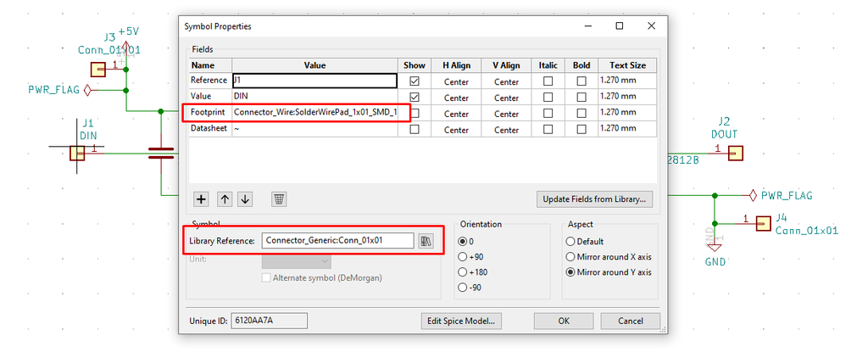Screen dimensions: 868x358
Task: Select the GND power symbol
Action: (715, 247)
